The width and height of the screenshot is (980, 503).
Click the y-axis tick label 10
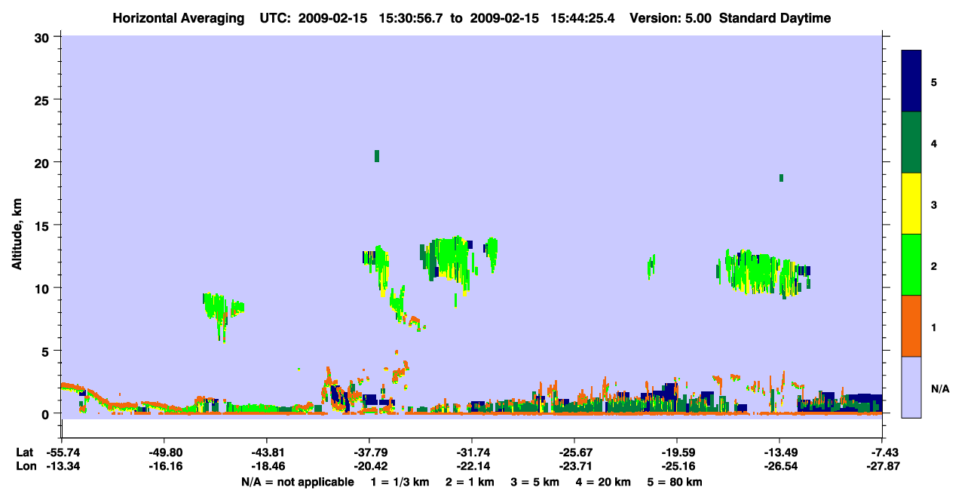coord(43,288)
